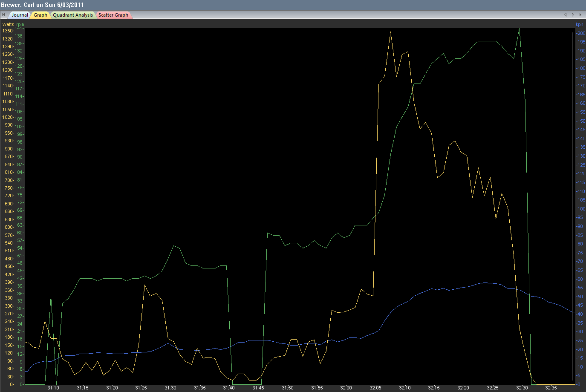Select the Quadrant Analysis tab

click(73, 15)
